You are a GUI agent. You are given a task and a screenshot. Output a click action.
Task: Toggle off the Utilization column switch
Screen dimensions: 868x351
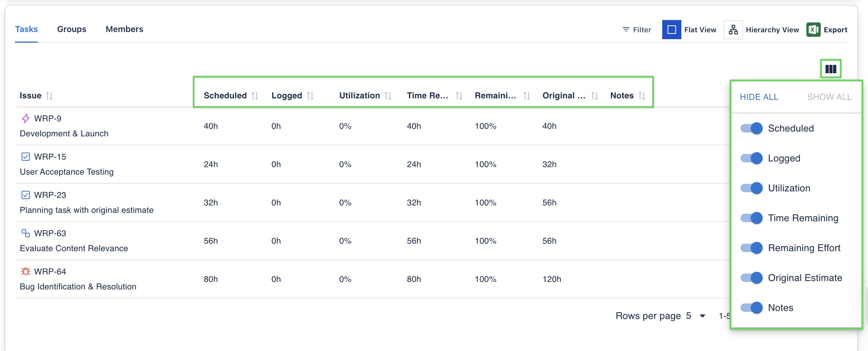751,188
